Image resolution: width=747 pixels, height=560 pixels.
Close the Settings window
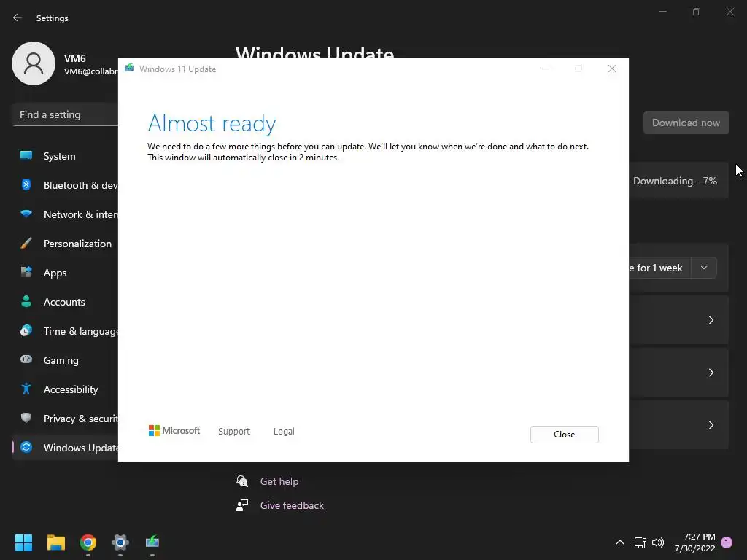[729, 12]
